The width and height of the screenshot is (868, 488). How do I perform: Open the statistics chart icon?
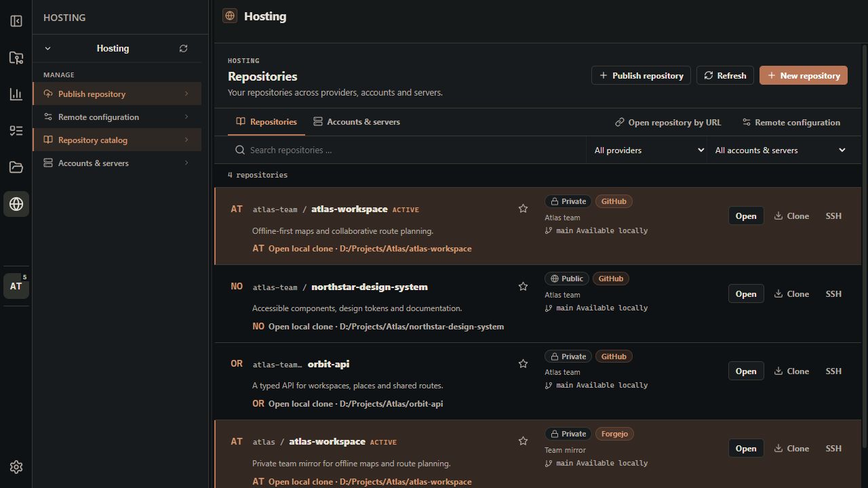[x=16, y=94]
